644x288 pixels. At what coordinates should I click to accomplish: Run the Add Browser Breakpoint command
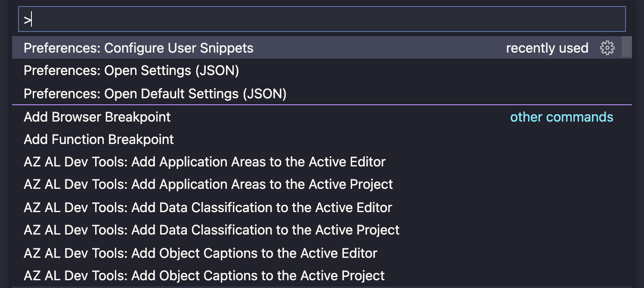point(97,117)
